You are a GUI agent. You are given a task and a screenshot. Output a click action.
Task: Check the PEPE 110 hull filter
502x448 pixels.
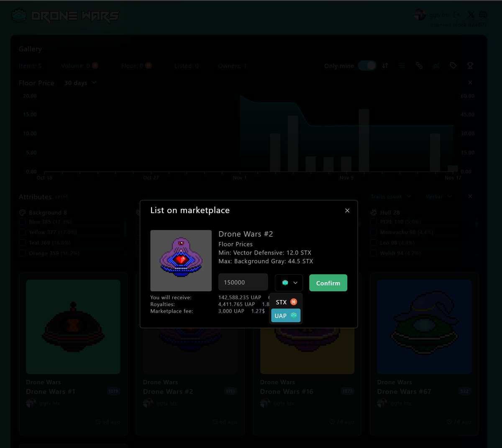(x=374, y=222)
